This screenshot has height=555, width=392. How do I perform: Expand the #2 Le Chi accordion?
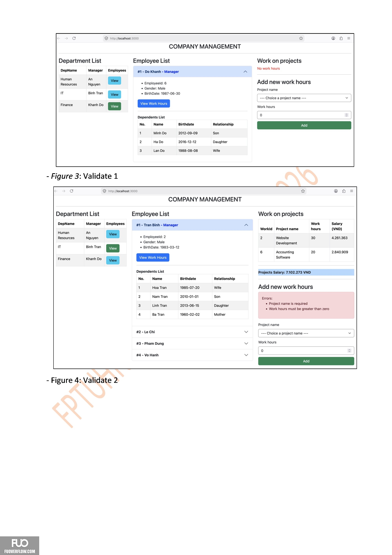192,332
